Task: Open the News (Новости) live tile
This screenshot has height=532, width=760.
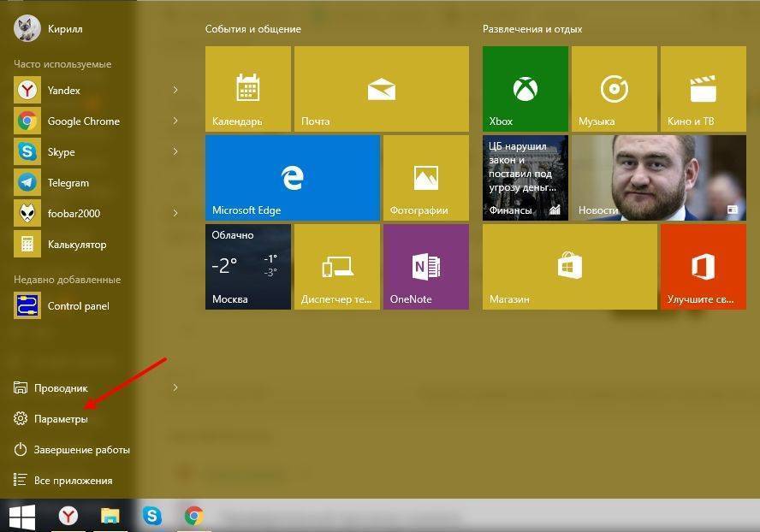Action: [658, 177]
